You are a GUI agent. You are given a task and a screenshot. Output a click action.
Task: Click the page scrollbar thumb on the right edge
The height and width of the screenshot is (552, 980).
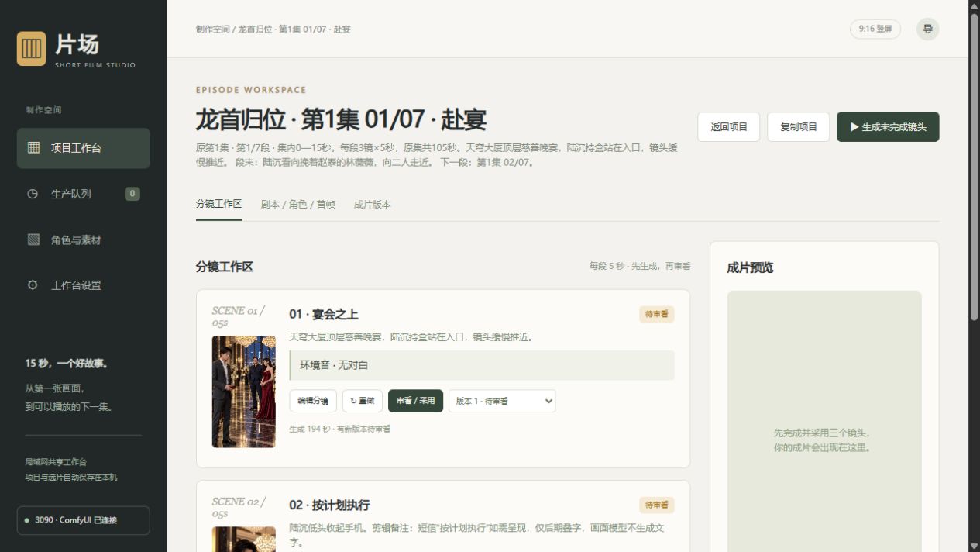click(x=975, y=166)
